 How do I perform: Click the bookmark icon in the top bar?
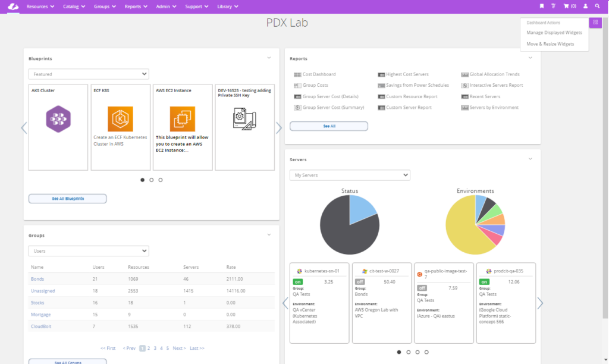click(x=543, y=6)
